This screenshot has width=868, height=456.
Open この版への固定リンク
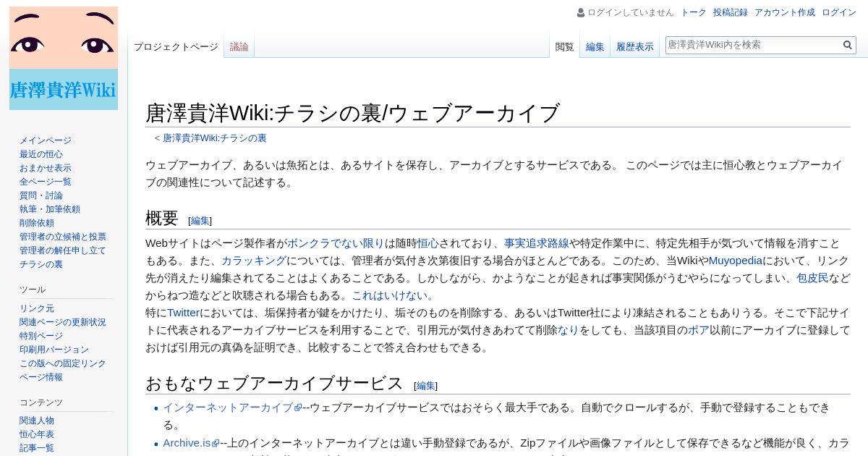[63, 363]
